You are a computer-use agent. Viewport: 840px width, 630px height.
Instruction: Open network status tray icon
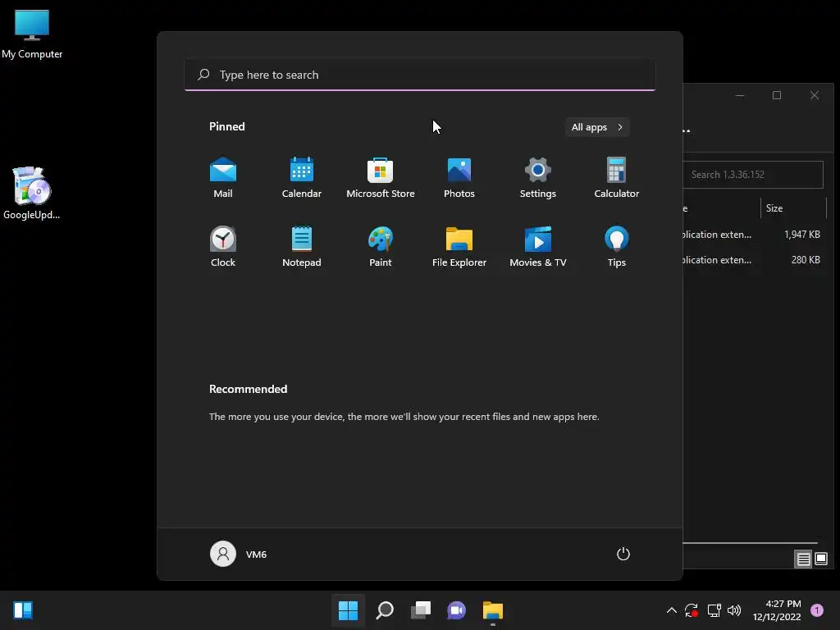[714, 610]
